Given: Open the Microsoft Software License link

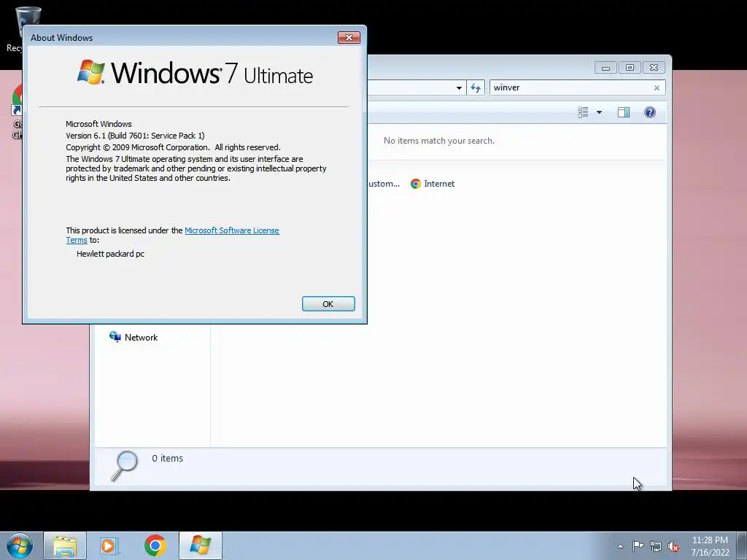Looking at the screenshot, I should [231, 230].
